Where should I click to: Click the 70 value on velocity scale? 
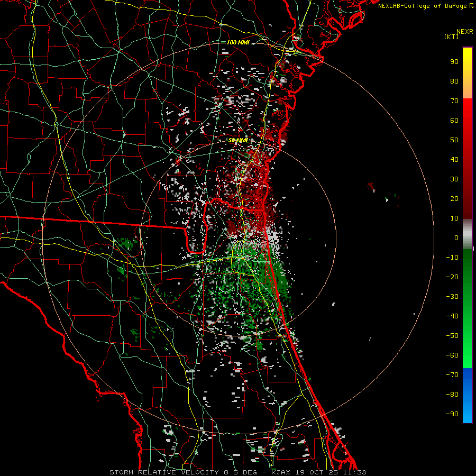(x=454, y=101)
